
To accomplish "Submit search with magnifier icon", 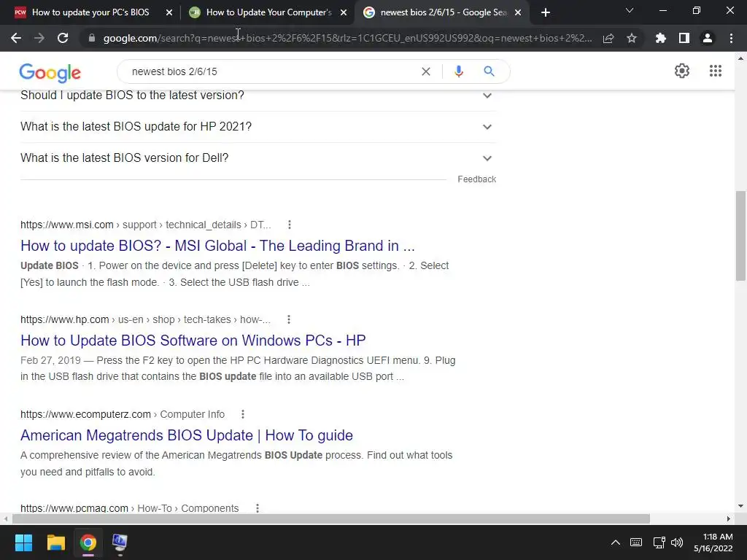I will pos(489,71).
